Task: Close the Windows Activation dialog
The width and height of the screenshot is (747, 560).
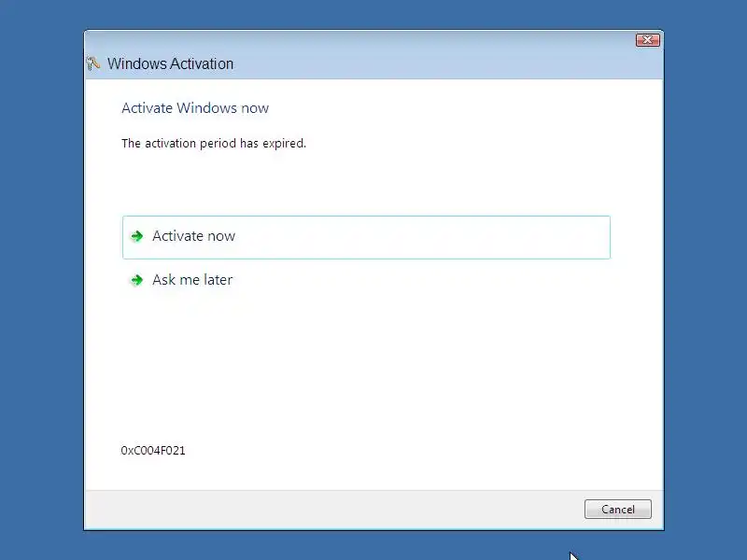Action: 647,40
